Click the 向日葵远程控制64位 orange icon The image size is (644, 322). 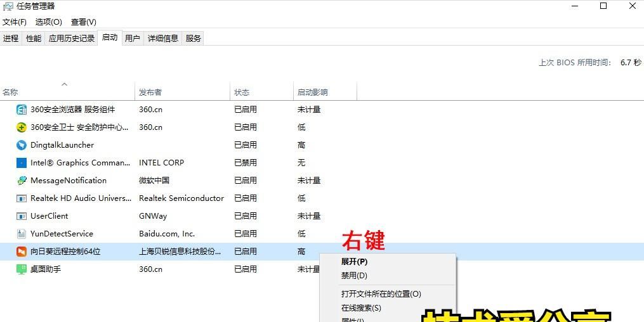[x=22, y=252]
